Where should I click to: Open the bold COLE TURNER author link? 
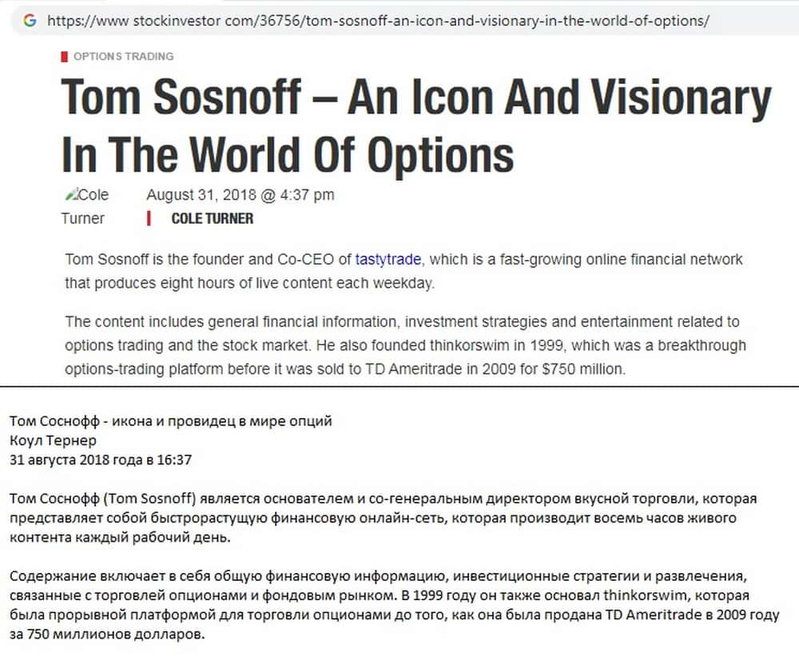[x=212, y=218]
